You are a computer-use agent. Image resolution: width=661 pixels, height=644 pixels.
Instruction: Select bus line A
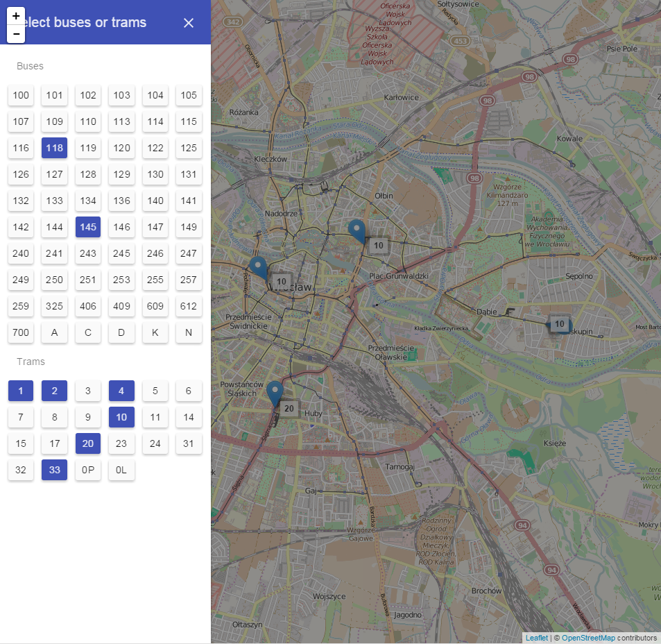(54, 332)
